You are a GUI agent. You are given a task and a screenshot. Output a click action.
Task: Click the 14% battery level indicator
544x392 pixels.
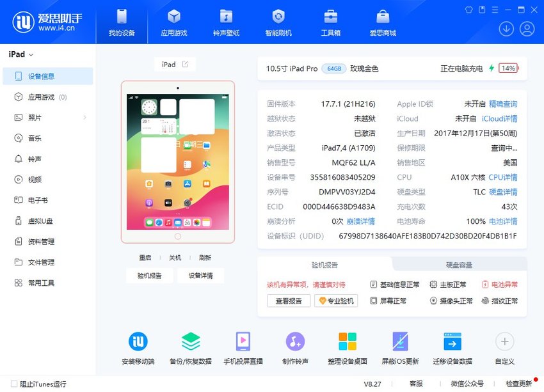click(508, 68)
